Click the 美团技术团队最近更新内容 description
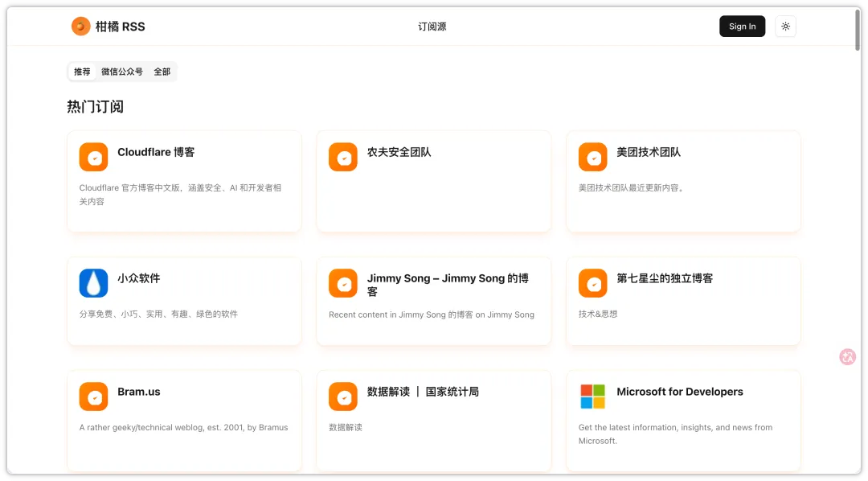This screenshot has height=481, width=868. pos(632,188)
